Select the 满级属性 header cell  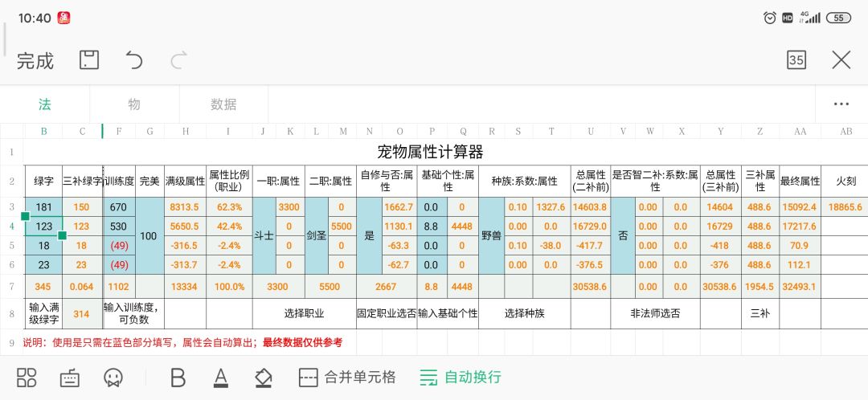tap(185, 181)
